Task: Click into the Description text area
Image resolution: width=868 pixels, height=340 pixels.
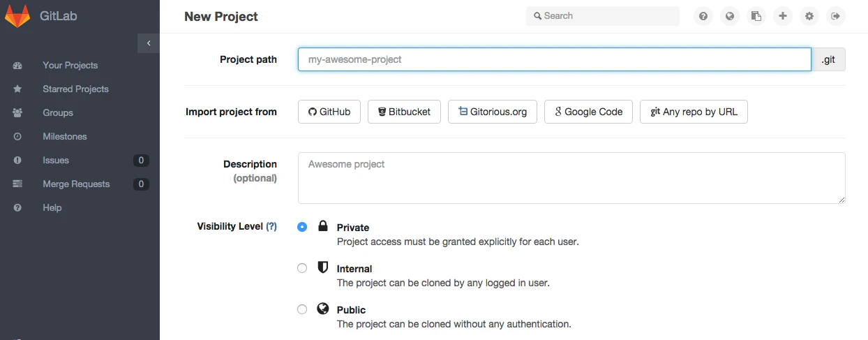Action: point(571,178)
